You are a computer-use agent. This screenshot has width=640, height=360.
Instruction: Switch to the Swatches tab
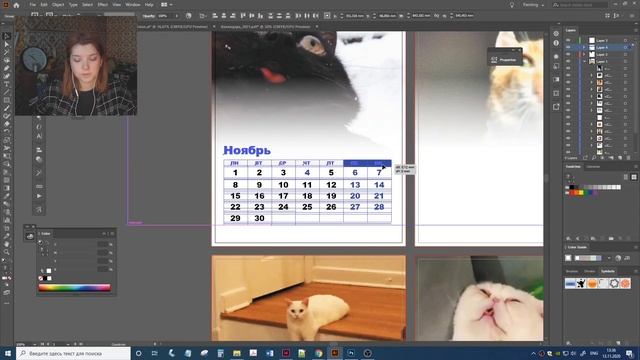[x=573, y=167]
